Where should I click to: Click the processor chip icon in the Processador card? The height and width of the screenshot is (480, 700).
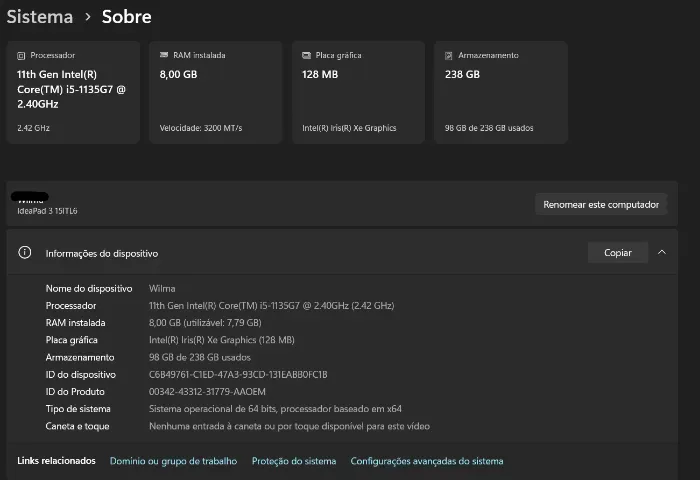21,56
